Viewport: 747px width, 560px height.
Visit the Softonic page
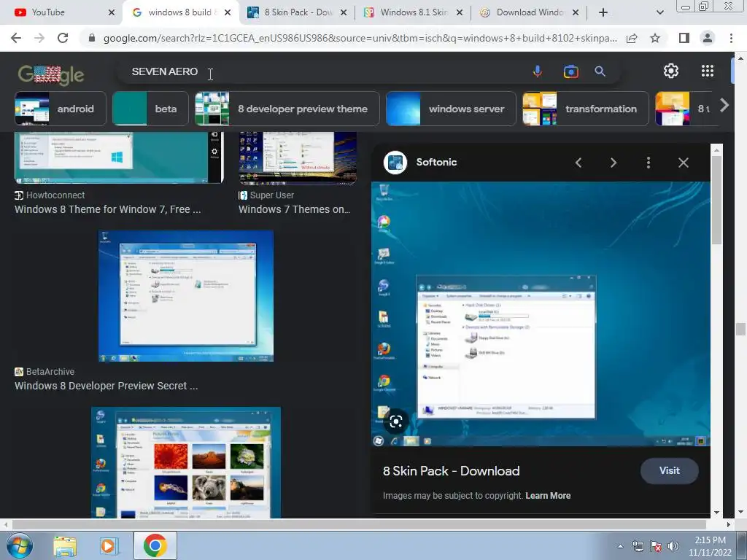670,470
